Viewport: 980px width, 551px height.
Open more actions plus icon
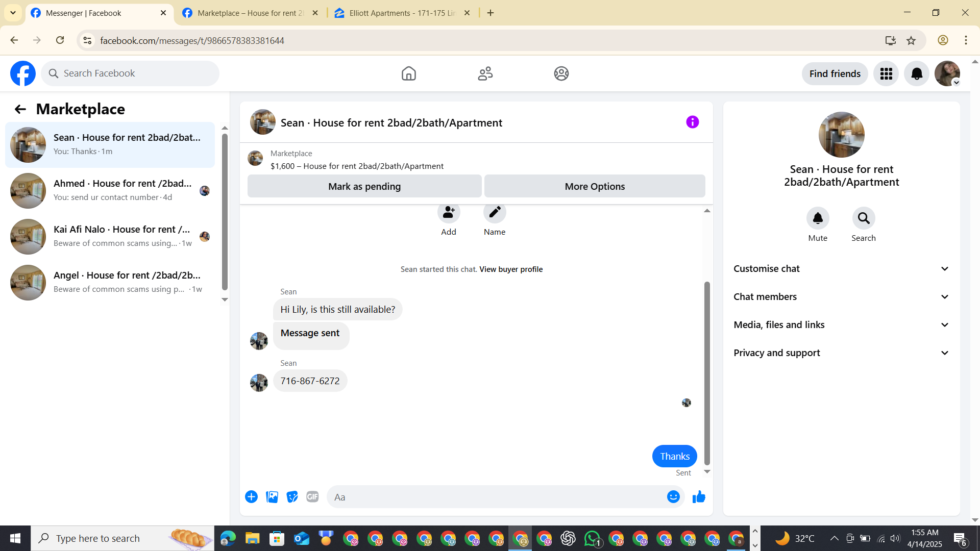pos(251,496)
